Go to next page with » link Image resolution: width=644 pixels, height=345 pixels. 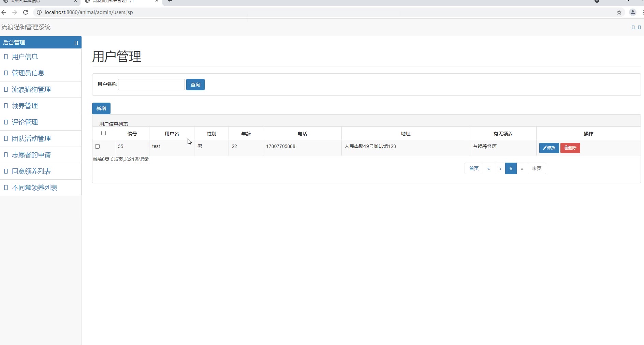[x=522, y=168]
